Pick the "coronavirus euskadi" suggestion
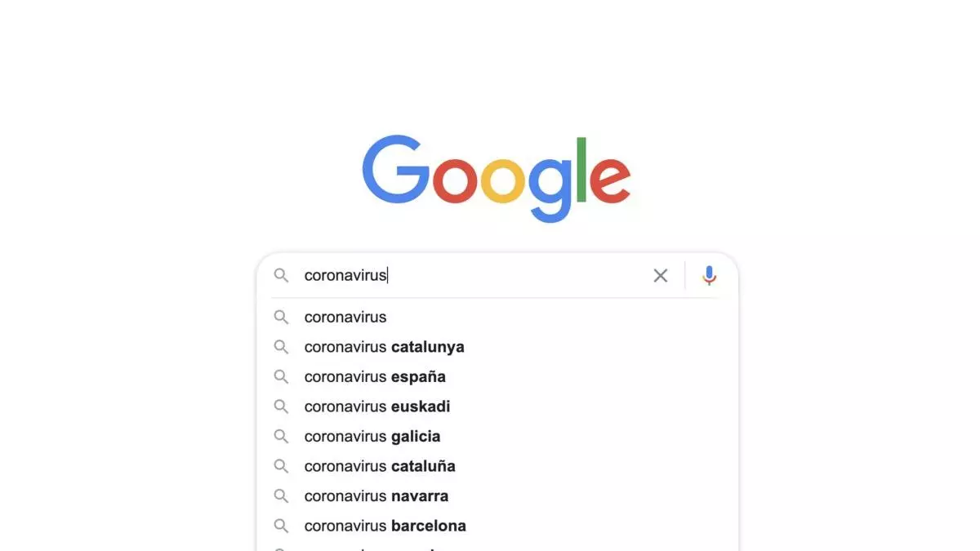This screenshot has height=551, width=980. [377, 407]
